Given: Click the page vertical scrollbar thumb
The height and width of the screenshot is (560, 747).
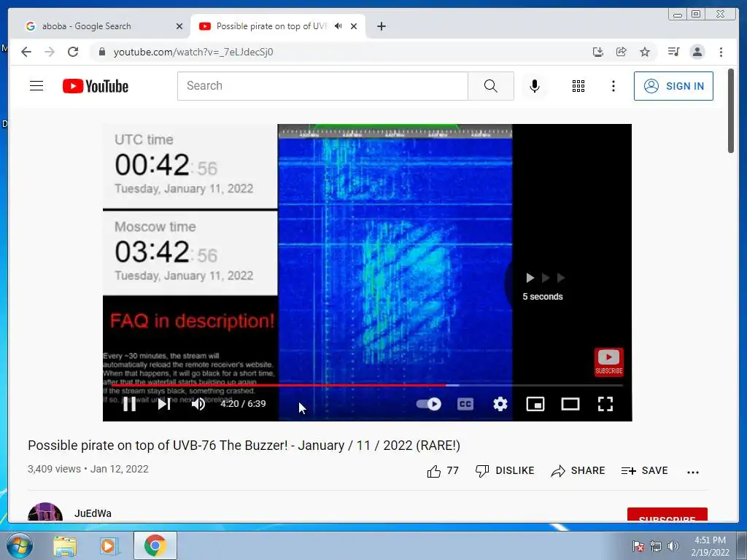Looking at the screenshot, I should tap(731, 111).
